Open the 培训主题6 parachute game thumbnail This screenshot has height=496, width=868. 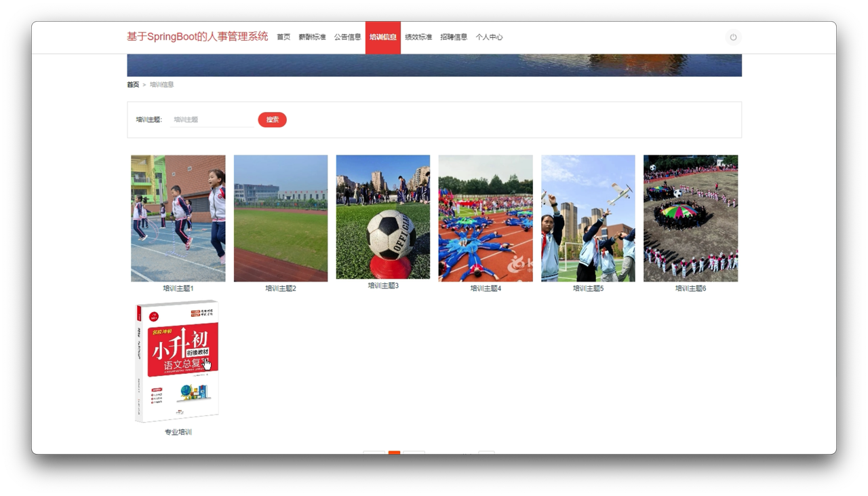click(x=690, y=218)
